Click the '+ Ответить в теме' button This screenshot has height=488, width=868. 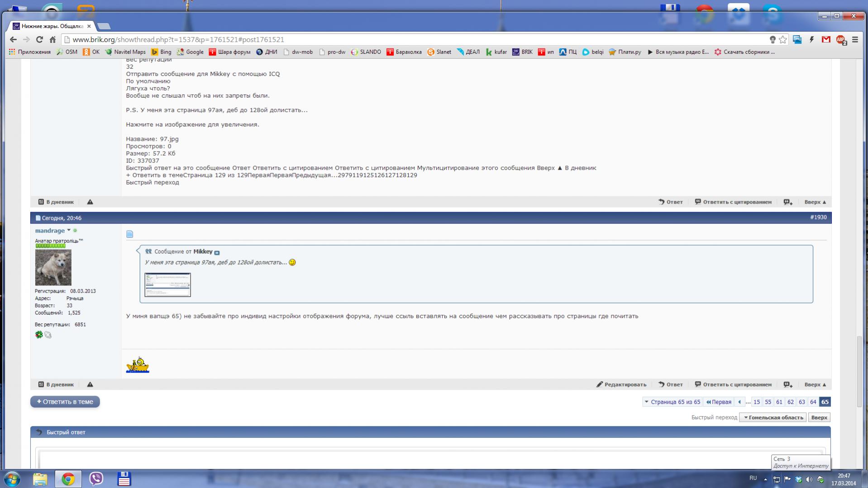click(65, 402)
